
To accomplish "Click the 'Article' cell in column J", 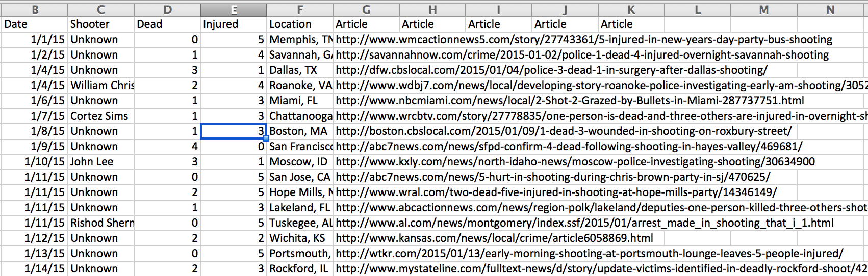I will [x=565, y=24].
